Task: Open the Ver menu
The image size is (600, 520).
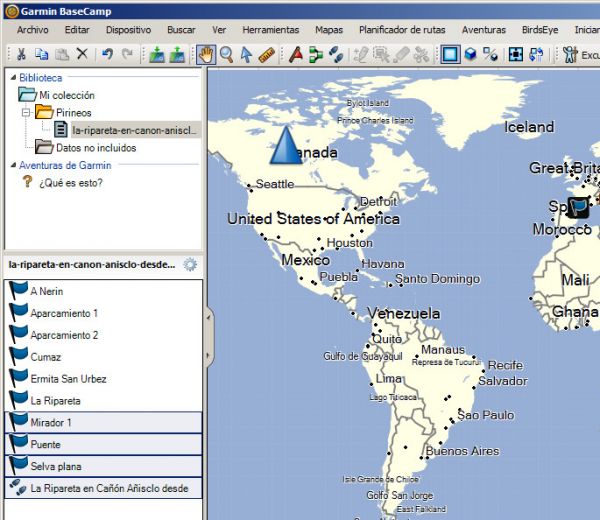Action: pyautogui.click(x=219, y=30)
